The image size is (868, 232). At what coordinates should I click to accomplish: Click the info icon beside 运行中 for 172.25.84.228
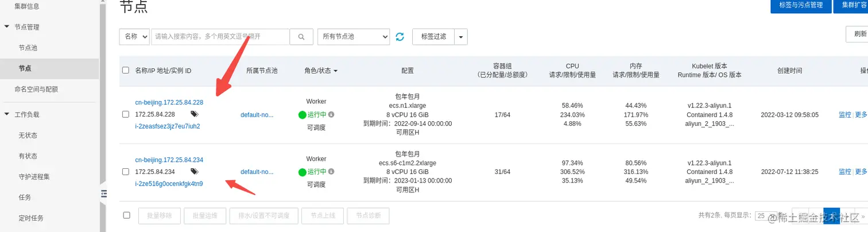(x=331, y=114)
